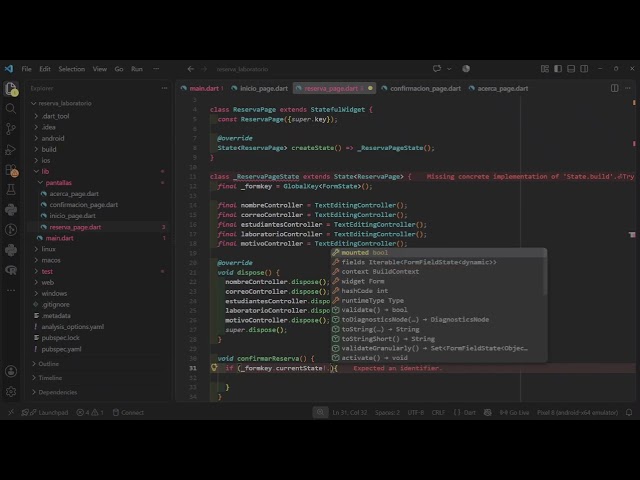Screen dimensions: 640x480
Task: Switch to the acerca_page.dart tab
Action: click(498, 88)
